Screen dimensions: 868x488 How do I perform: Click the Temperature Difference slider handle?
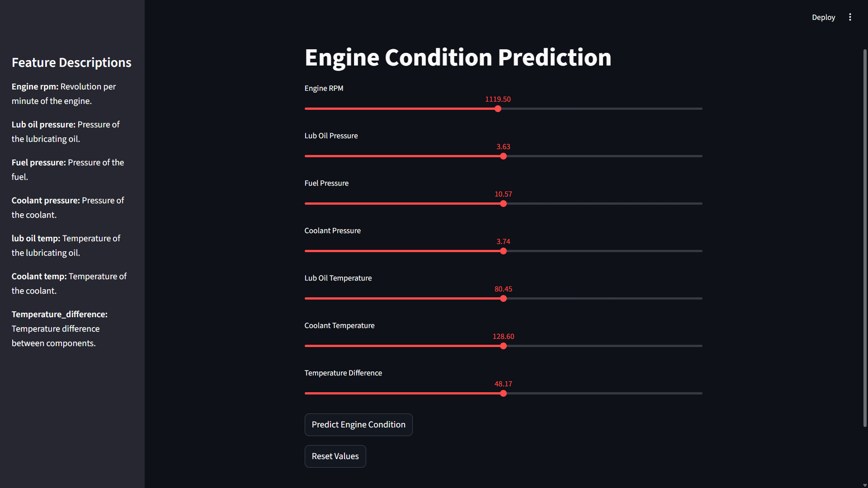(503, 394)
